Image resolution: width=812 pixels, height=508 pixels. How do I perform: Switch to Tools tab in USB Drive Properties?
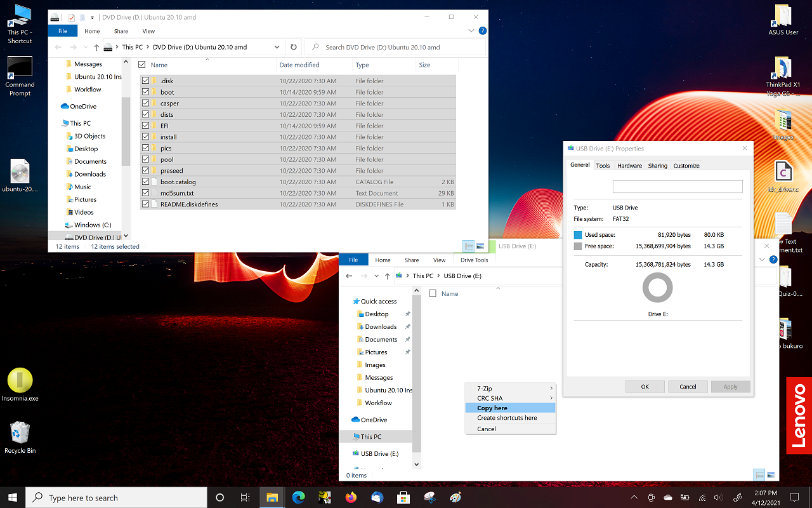point(603,166)
